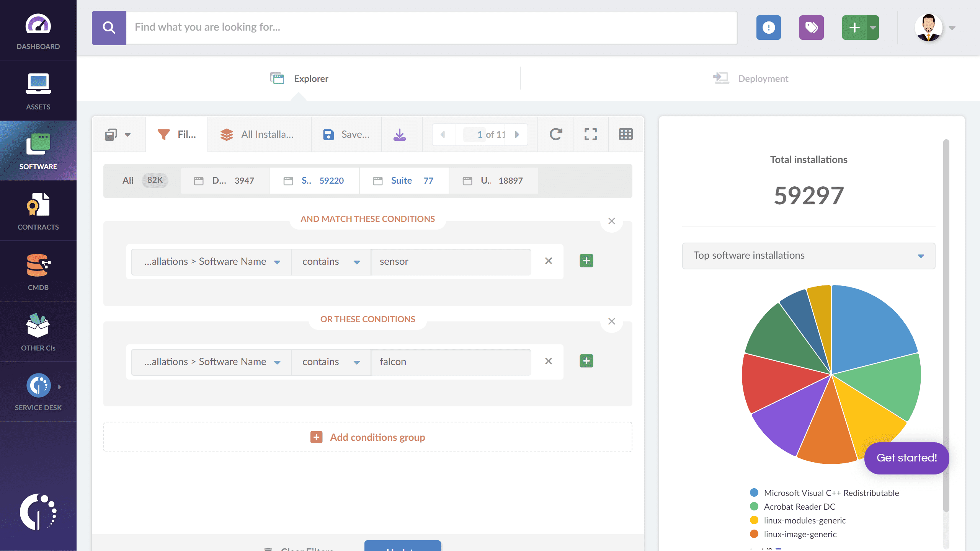
Task: Switch to Explorer tab
Action: click(312, 78)
